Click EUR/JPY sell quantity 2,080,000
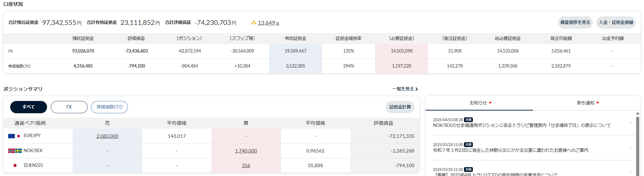 [x=107, y=136]
